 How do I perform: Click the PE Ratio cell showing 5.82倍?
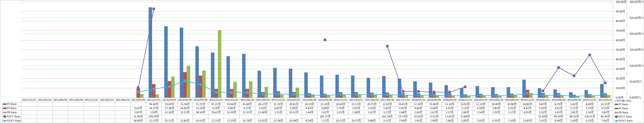point(574,104)
